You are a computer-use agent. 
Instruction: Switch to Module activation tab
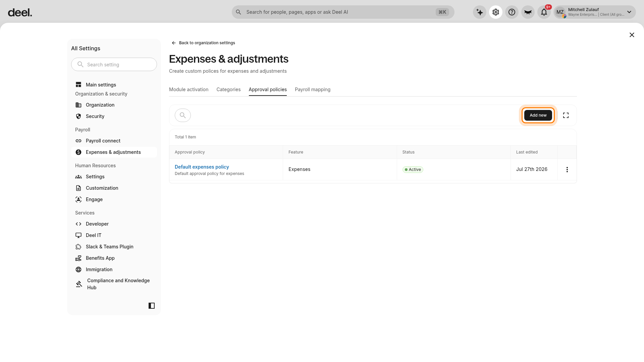tap(189, 89)
